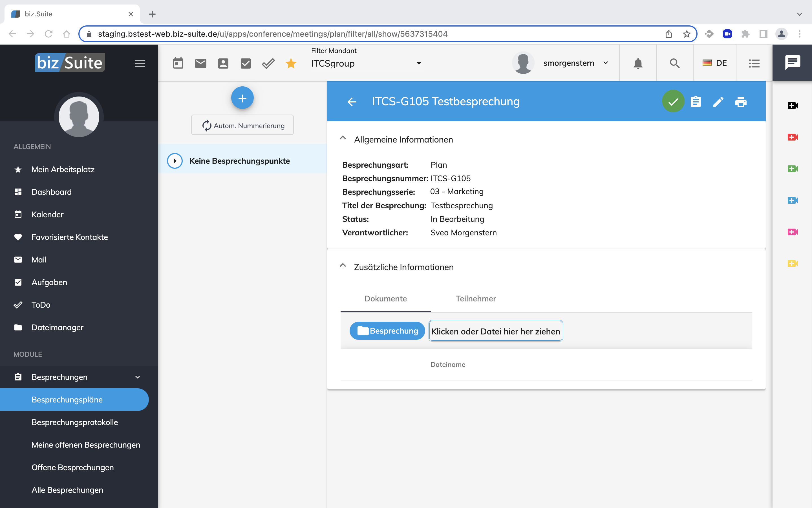
Task: Open Mail in the sidebar
Action: click(x=39, y=259)
